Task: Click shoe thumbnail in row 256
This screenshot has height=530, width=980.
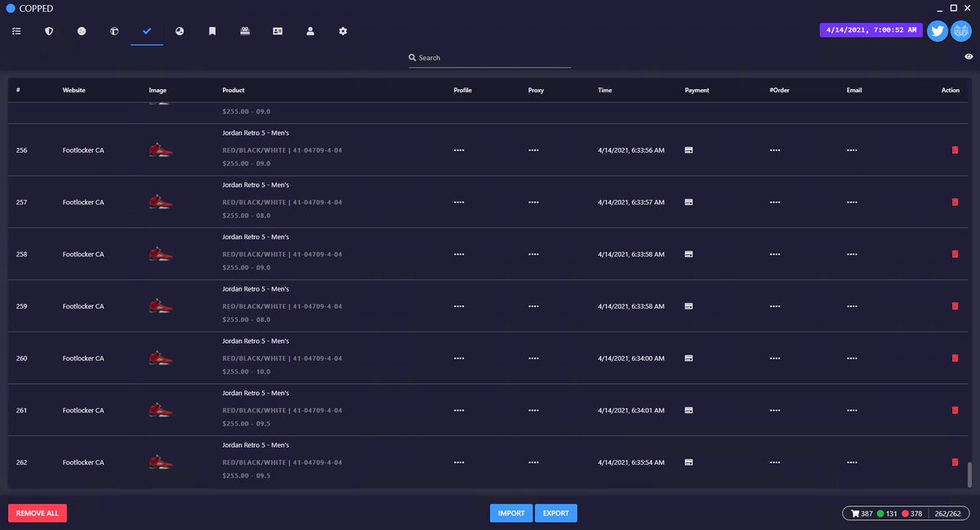Action: click(x=161, y=150)
